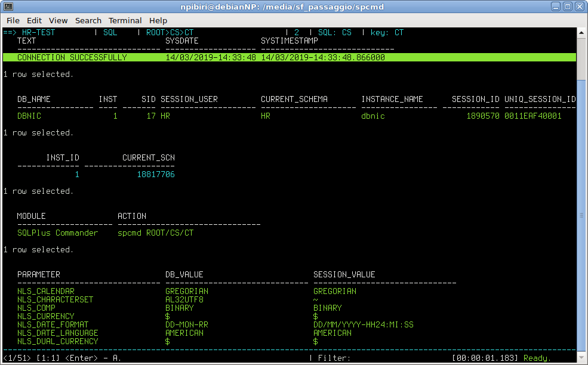Click the scrollbar up arrow

pos(582,32)
